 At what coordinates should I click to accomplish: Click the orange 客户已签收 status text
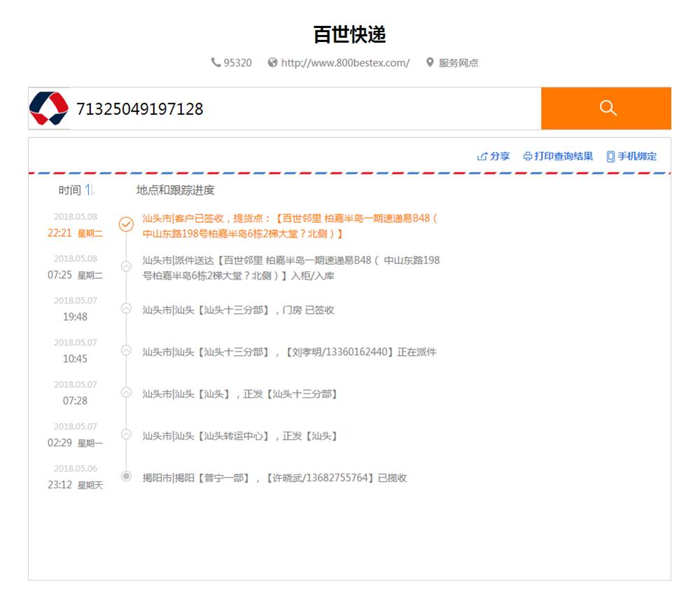(290, 226)
